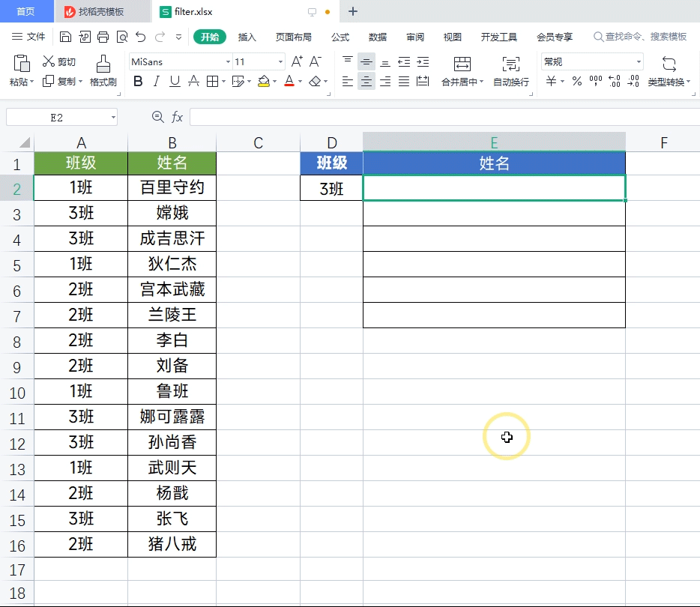Increase decimal places icon

(615, 81)
